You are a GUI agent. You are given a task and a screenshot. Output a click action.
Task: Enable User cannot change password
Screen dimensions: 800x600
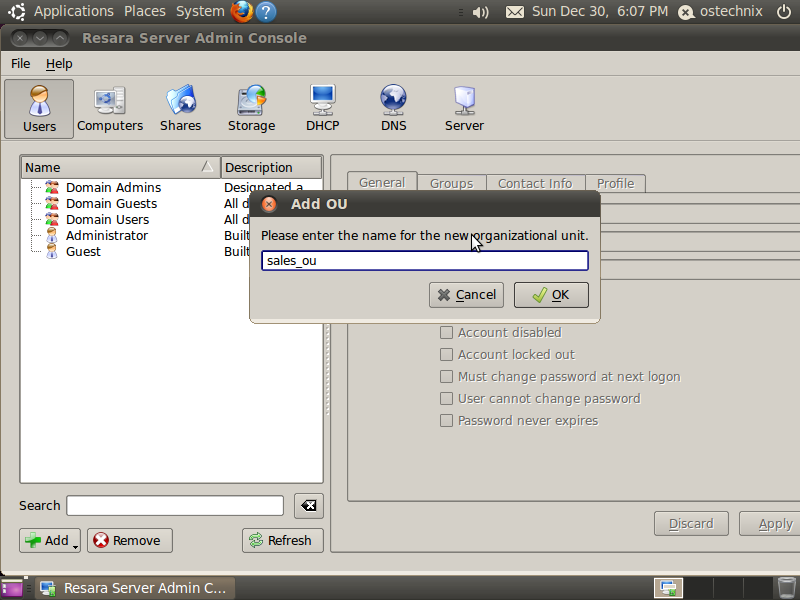tap(446, 398)
